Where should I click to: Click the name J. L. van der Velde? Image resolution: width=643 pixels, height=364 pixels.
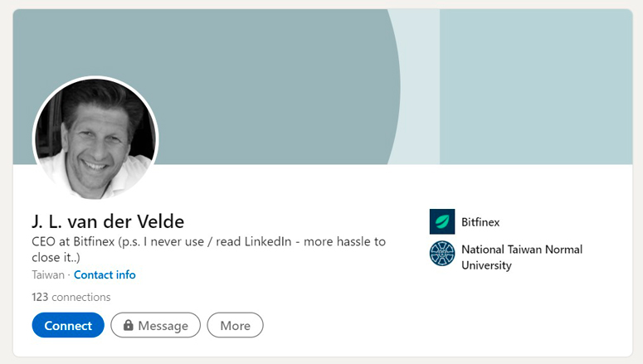pos(108,221)
